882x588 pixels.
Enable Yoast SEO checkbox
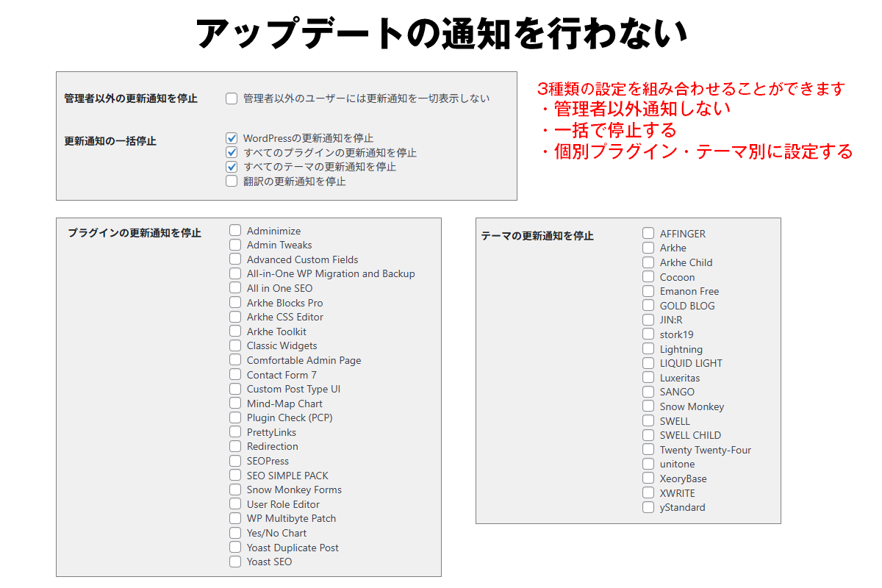pyautogui.click(x=235, y=562)
